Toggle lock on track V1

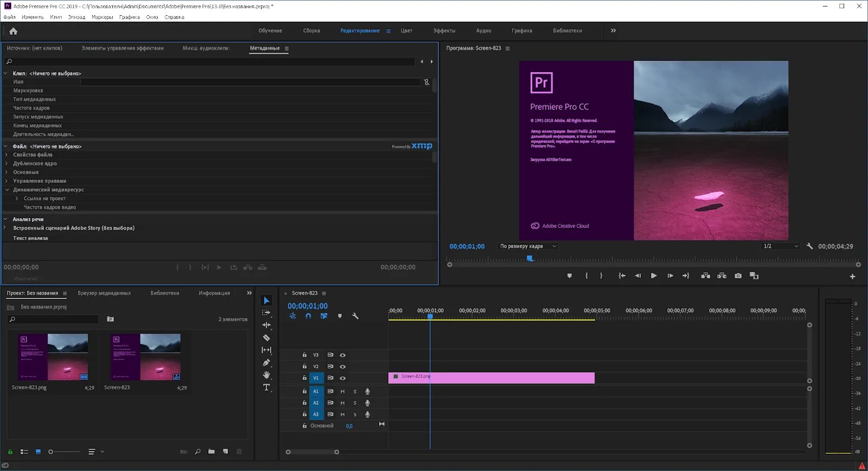coord(304,378)
